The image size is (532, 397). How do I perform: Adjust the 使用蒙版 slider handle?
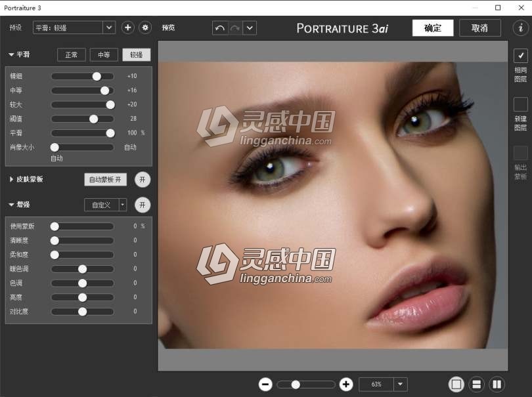55,226
